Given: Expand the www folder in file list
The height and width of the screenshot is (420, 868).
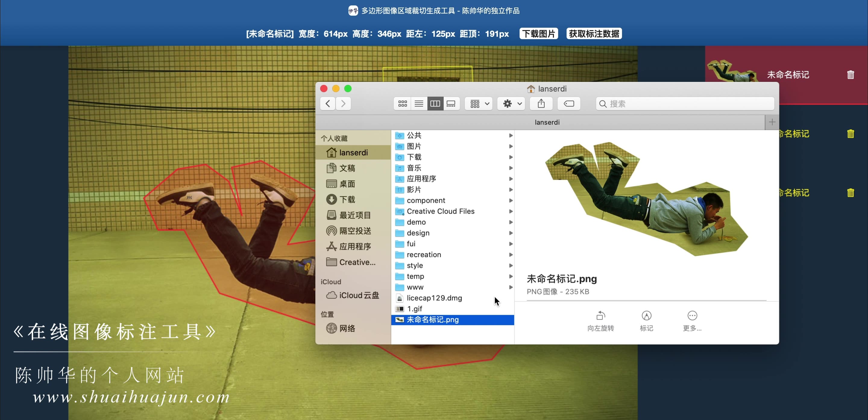Looking at the screenshot, I should click(x=509, y=287).
